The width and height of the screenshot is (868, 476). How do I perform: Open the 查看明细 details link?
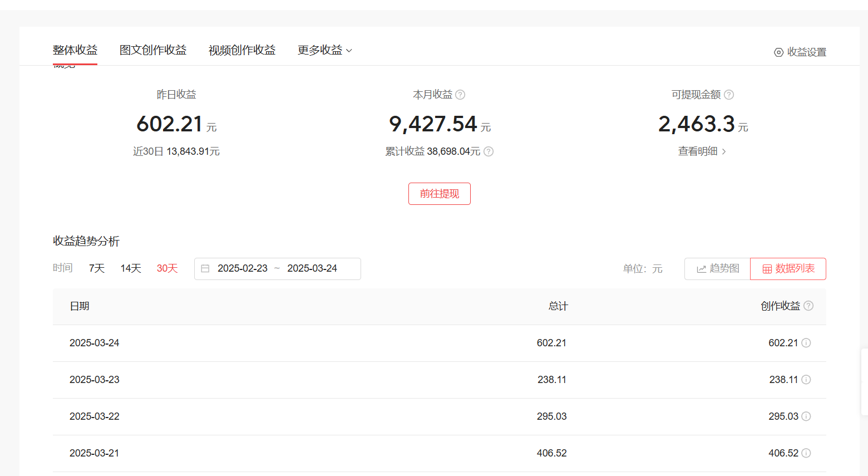698,151
